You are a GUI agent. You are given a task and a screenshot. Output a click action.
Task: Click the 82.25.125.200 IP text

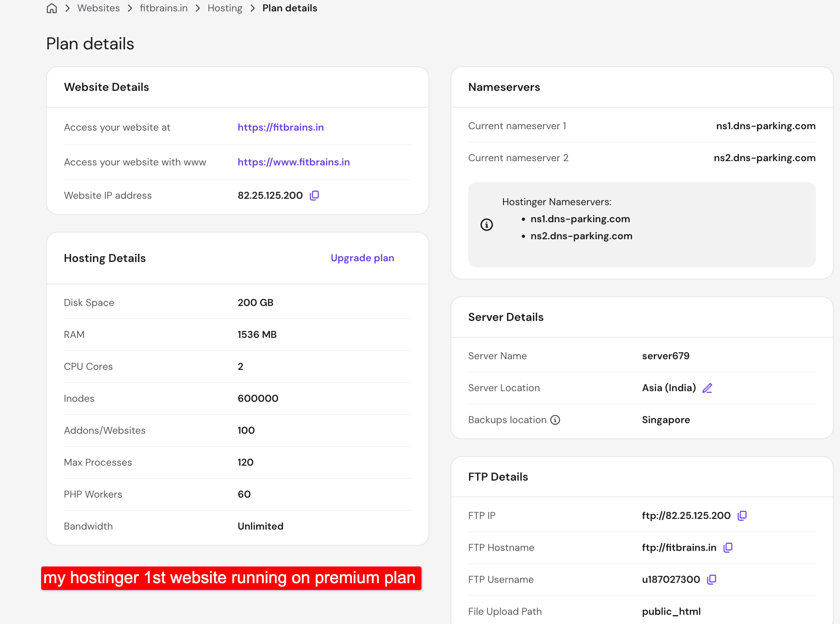click(x=270, y=195)
